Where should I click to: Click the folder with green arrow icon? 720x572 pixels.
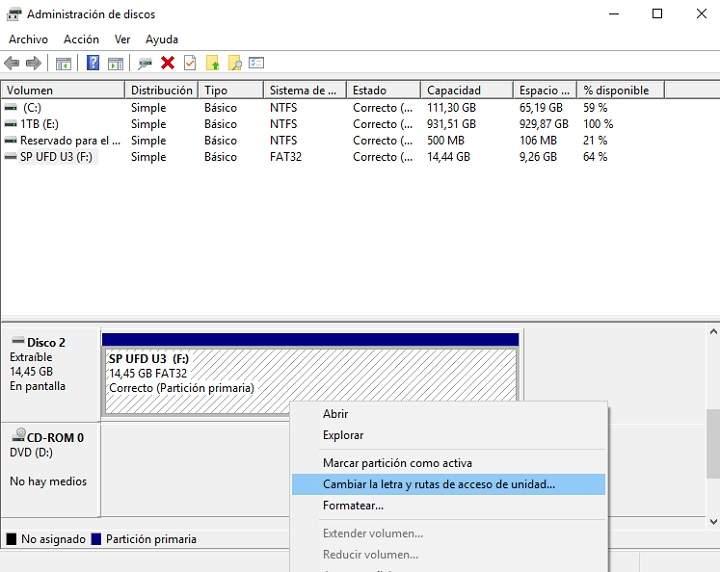pyautogui.click(x=212, y=63)
